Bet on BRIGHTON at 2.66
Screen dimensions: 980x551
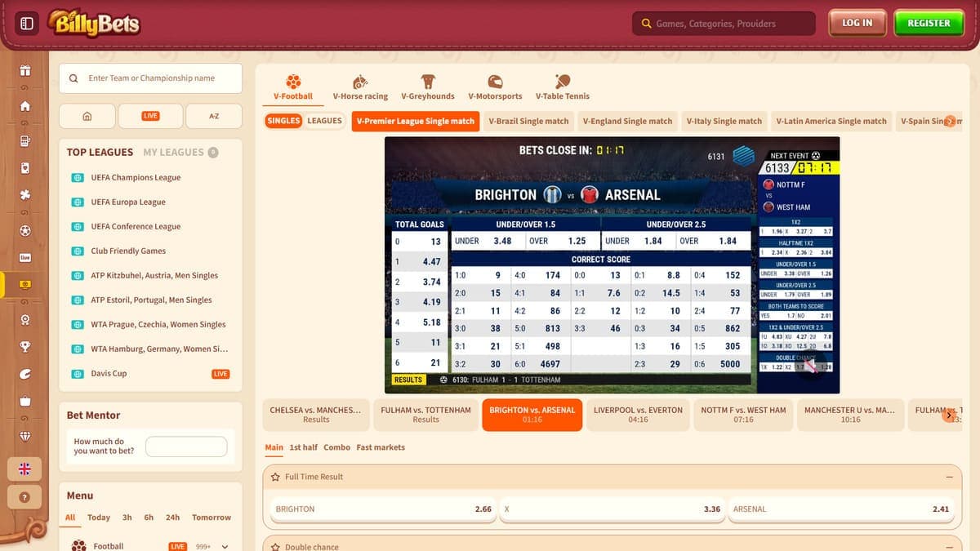383,509
